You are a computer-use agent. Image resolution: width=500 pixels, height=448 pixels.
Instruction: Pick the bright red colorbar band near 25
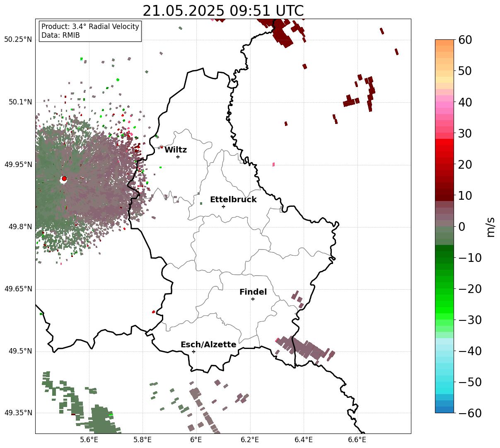coord(444,149)
